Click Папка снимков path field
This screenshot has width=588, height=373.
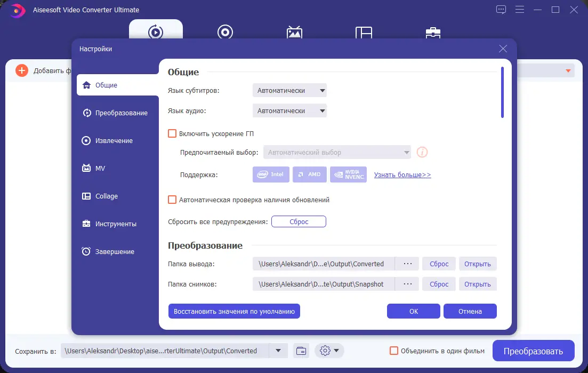tap(324, 284)
